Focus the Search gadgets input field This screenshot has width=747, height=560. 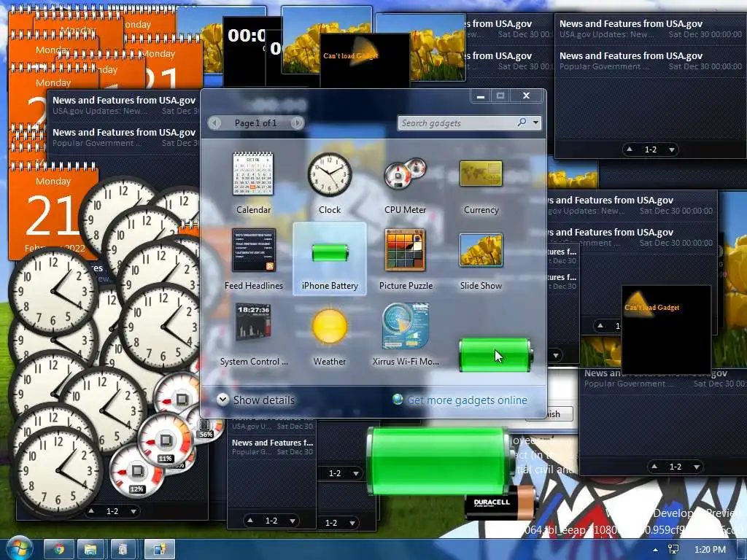pyautogui.click(x=457, y=122)
